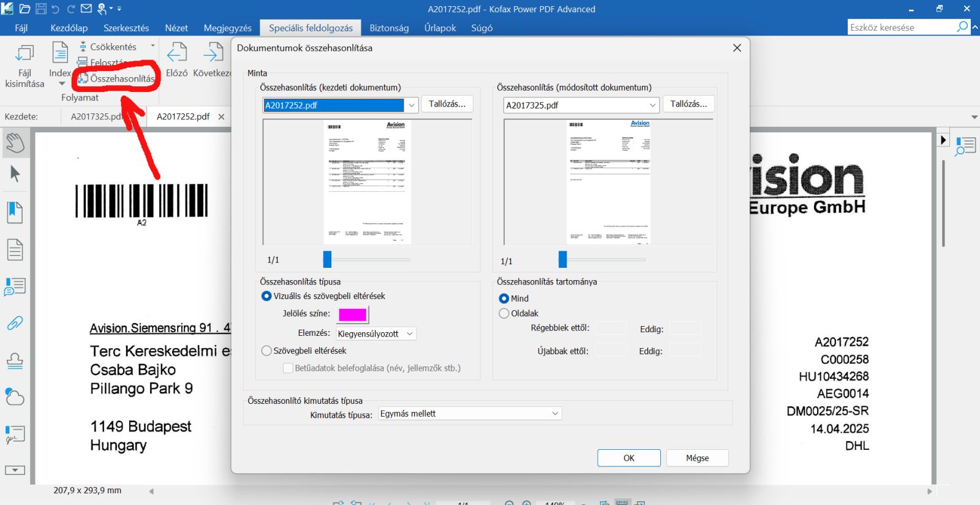Image resolution: width=980 pixels, height=505 pixels.
Task: Open the magenta Jelölés színe swatch
Action: pos(353,314)
